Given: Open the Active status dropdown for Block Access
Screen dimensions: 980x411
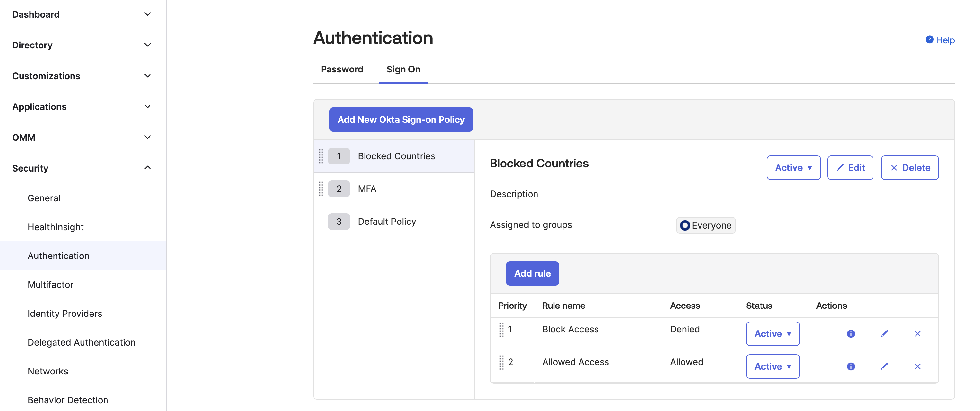Looking at the screenshot, I should pos(773,333).
